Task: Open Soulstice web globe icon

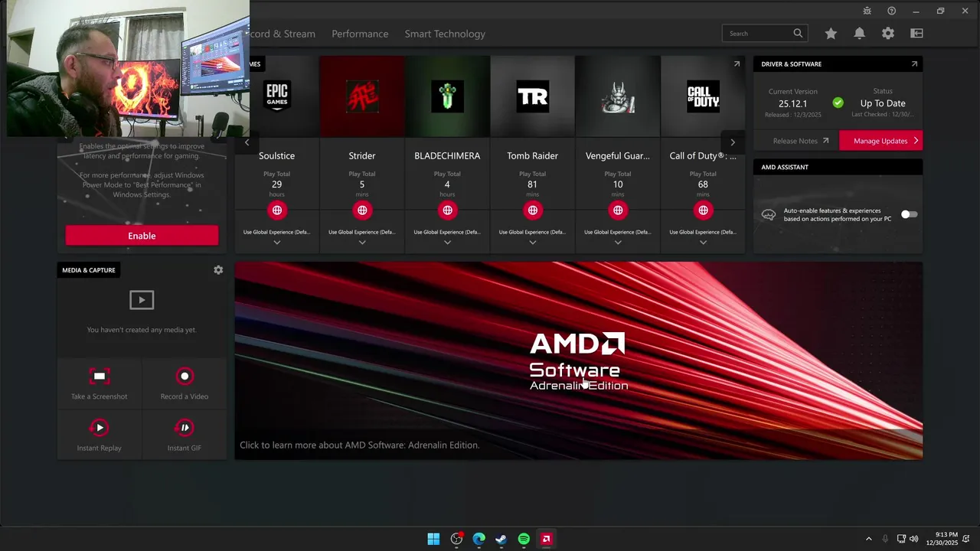Action: pos(276,210)
